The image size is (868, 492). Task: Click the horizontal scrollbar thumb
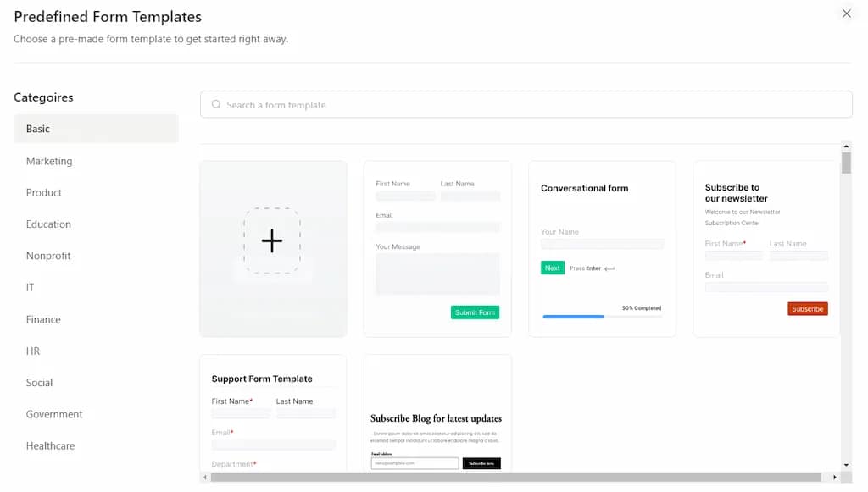coord(516,477)
